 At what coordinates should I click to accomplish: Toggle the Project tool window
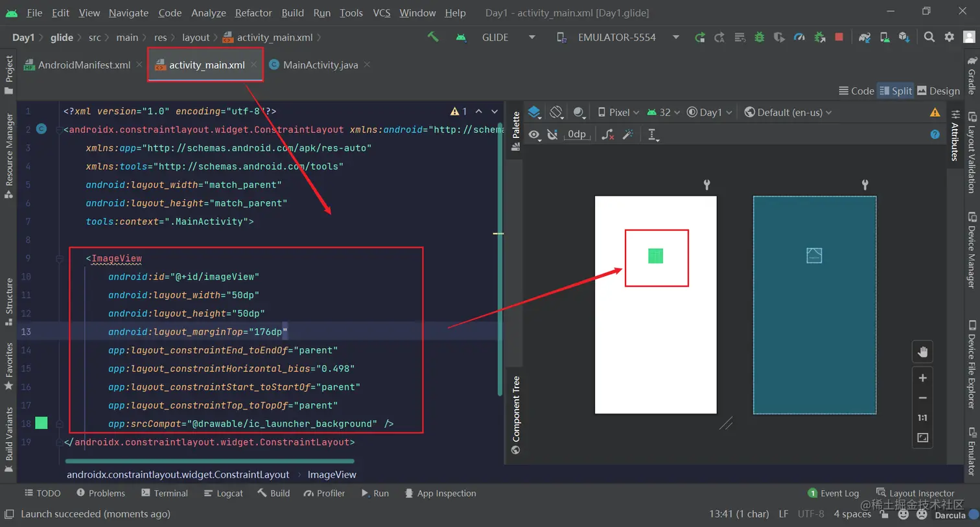pos(8,75)
